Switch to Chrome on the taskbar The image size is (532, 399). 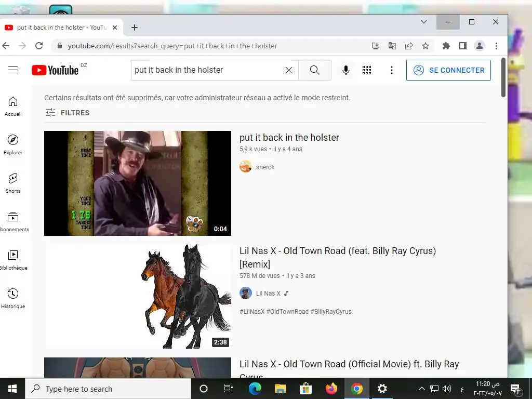pyautogui.click(x=356, y=389)
